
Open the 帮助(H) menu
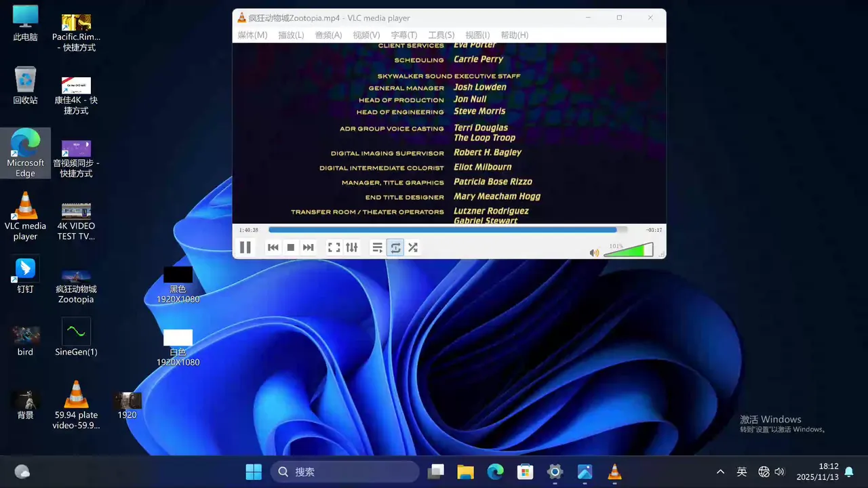click(x=514, y=35)
